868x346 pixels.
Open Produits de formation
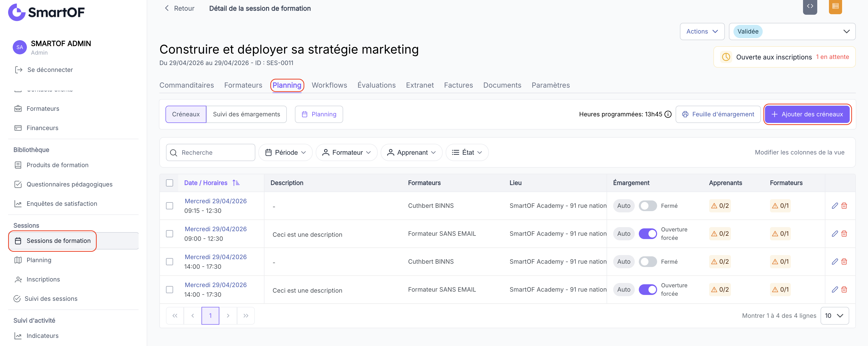[x=57, y=165]
